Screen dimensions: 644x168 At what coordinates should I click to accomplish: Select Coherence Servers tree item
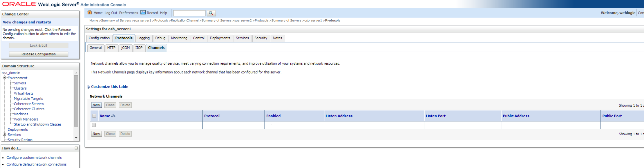[29, 104]
